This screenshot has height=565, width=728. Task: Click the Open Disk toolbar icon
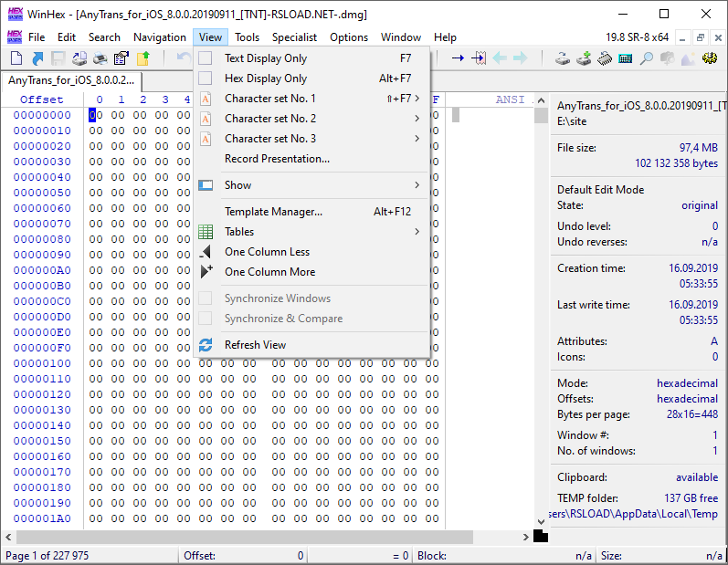click(x=79, y=58)
